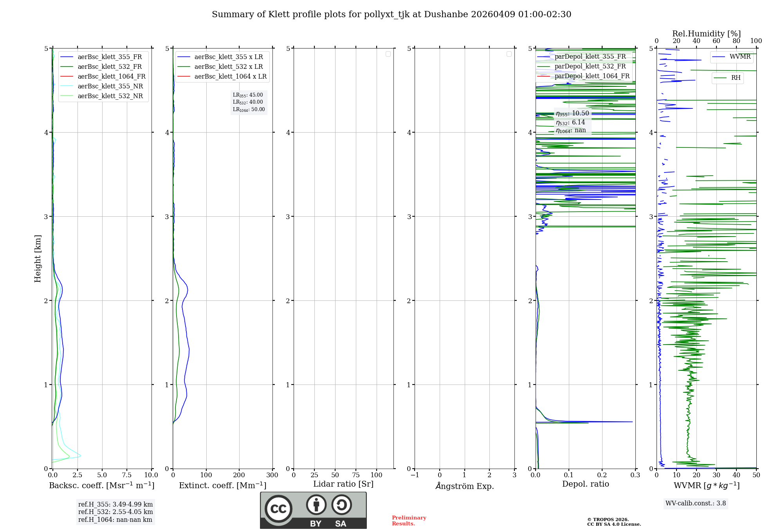Click the BY attribution person icon
783x532 pixels.
pos(316,505)
